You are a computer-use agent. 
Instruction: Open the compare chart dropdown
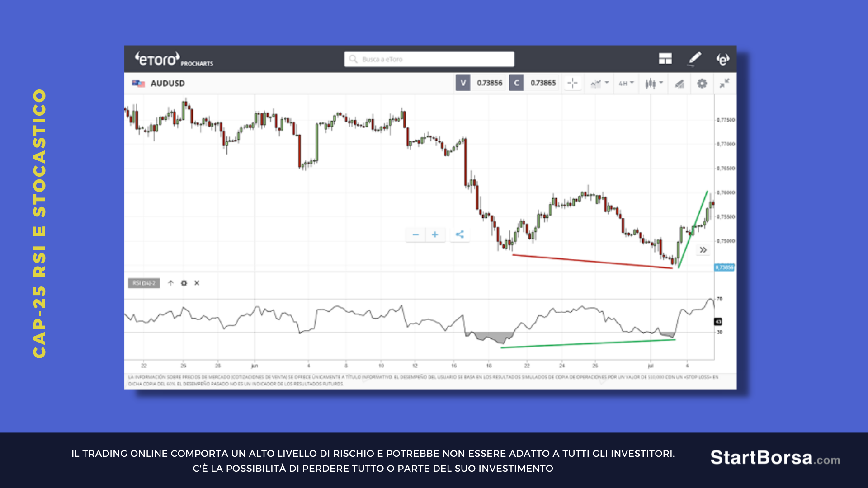pos(600,84)
